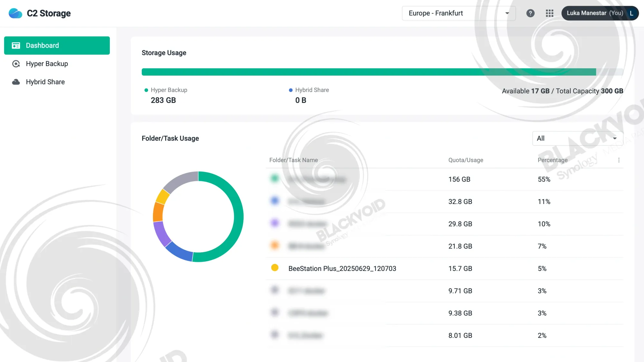644x362 pixels.
Task: Select the BeeStation Plus_20250629_120703 row
Action: pos(445,269)
